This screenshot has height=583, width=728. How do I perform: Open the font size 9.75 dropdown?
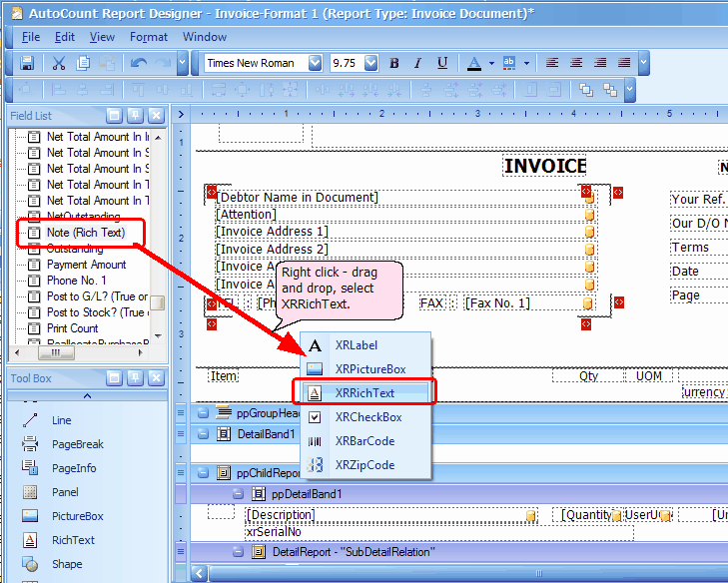point(371,63)
